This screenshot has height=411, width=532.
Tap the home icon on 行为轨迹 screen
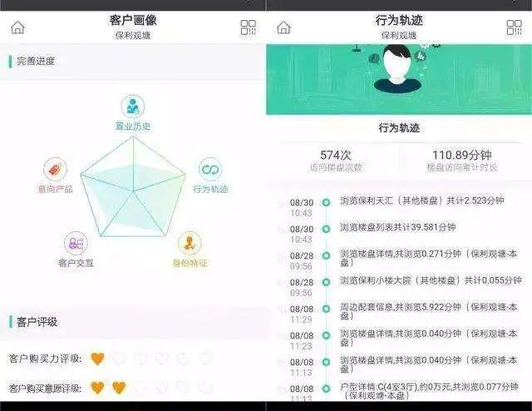pos(284,27)
